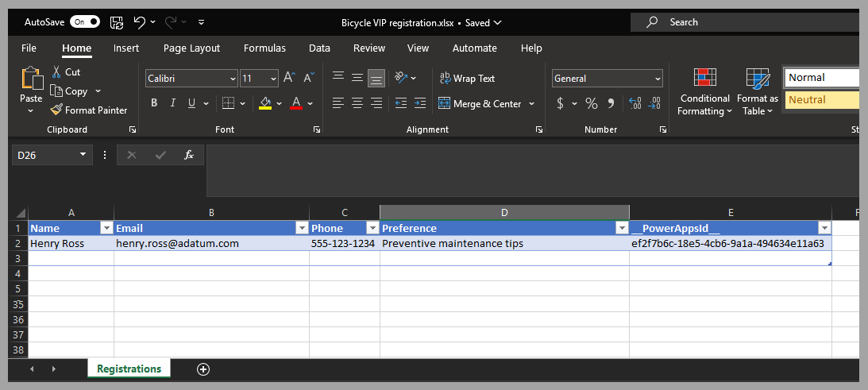Add a new sheet with plus
This screenshot has width=868, height=390.
pos(203,369)
